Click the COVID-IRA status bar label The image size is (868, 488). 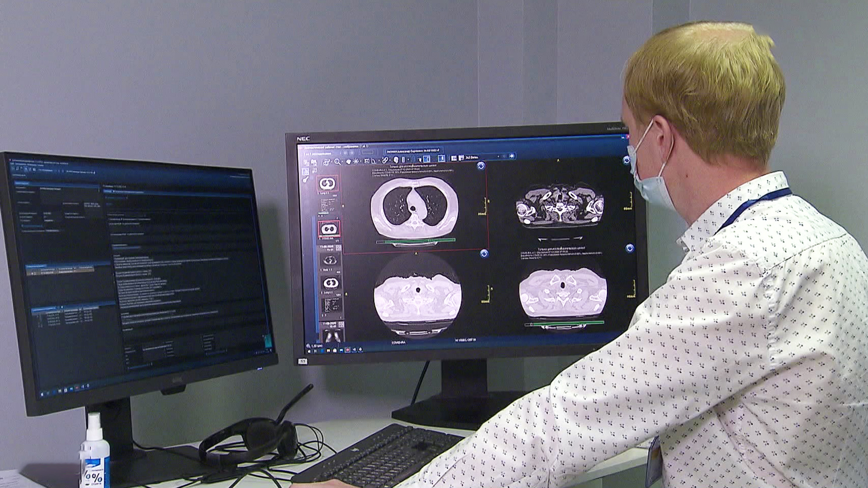pos(398,342)
